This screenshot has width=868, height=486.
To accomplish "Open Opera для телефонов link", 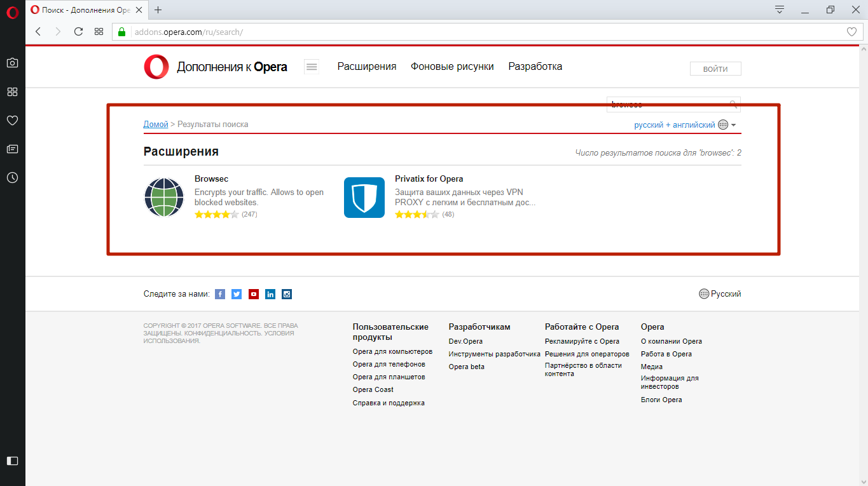I will 389,365.
